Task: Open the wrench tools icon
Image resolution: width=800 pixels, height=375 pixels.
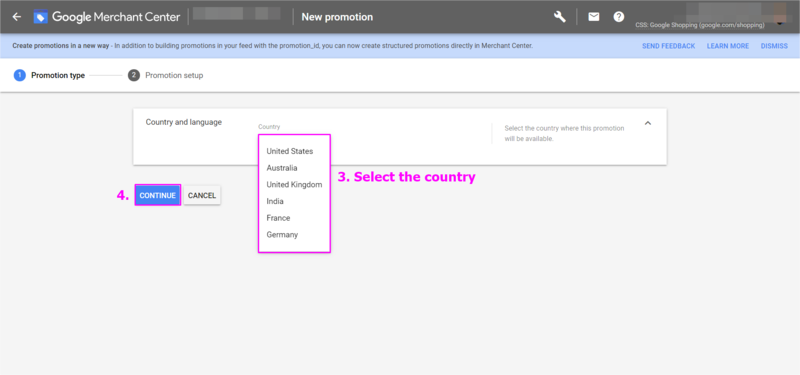Action: pyautogui.click(x=560, y=17)
